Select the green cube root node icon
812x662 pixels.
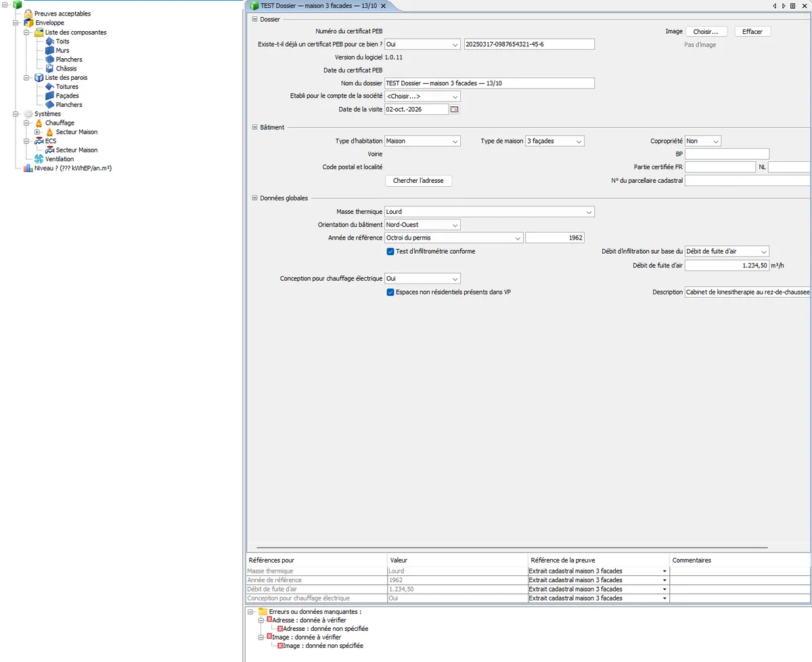pos(18,5)
